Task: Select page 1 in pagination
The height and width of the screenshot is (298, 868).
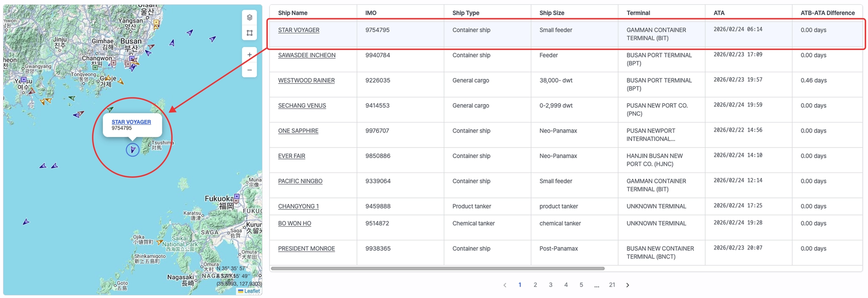Action: tap(520, 285)
